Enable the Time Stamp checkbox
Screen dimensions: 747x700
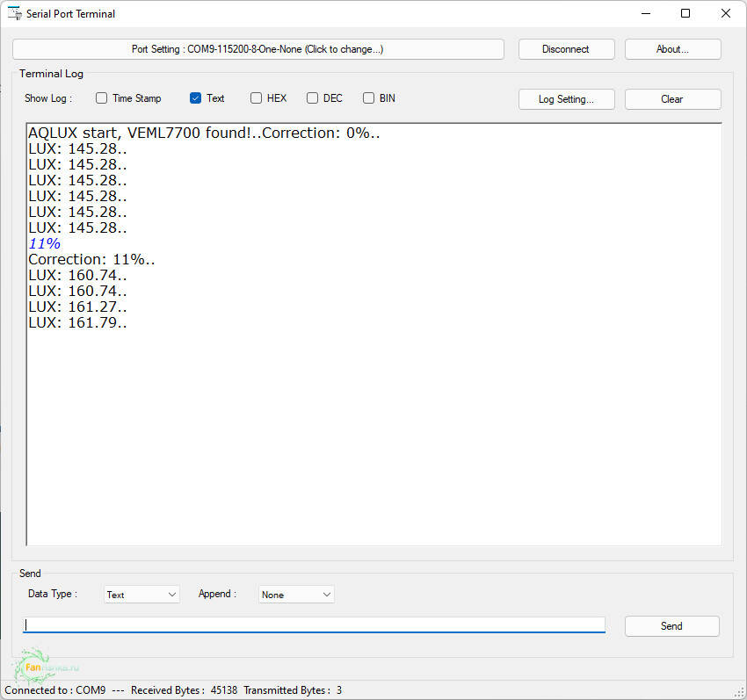pyautogui.click(x=102, y=98)
